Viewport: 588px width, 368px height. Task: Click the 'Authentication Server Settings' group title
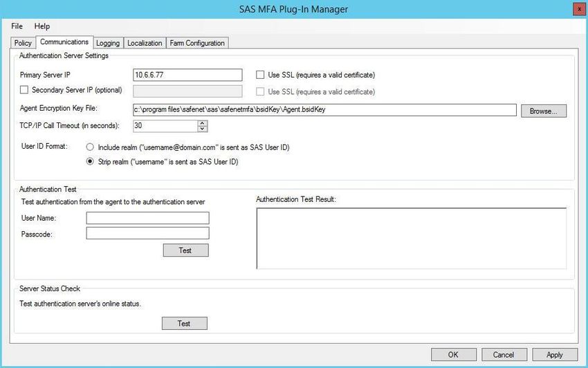coord(64,55)
